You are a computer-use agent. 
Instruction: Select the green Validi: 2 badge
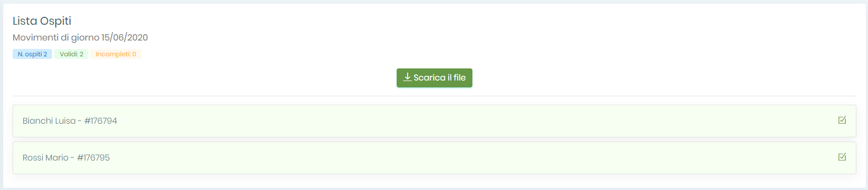click(72, 54)
